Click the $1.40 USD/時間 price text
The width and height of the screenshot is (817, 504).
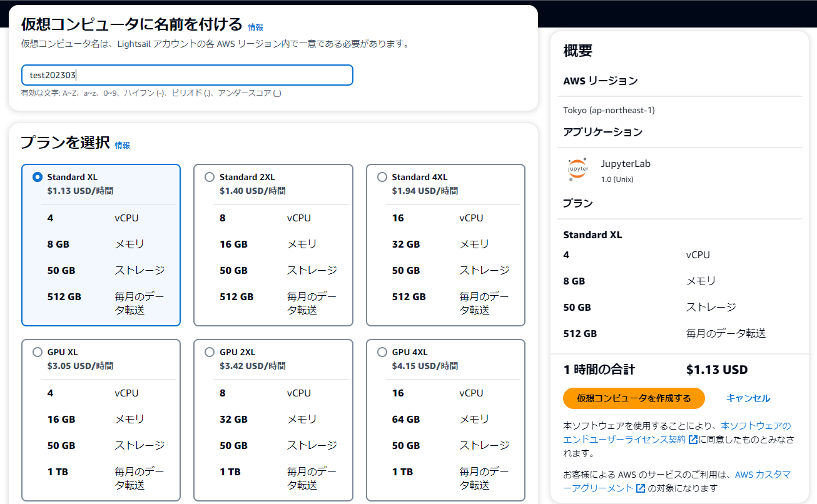click(253, 191)
